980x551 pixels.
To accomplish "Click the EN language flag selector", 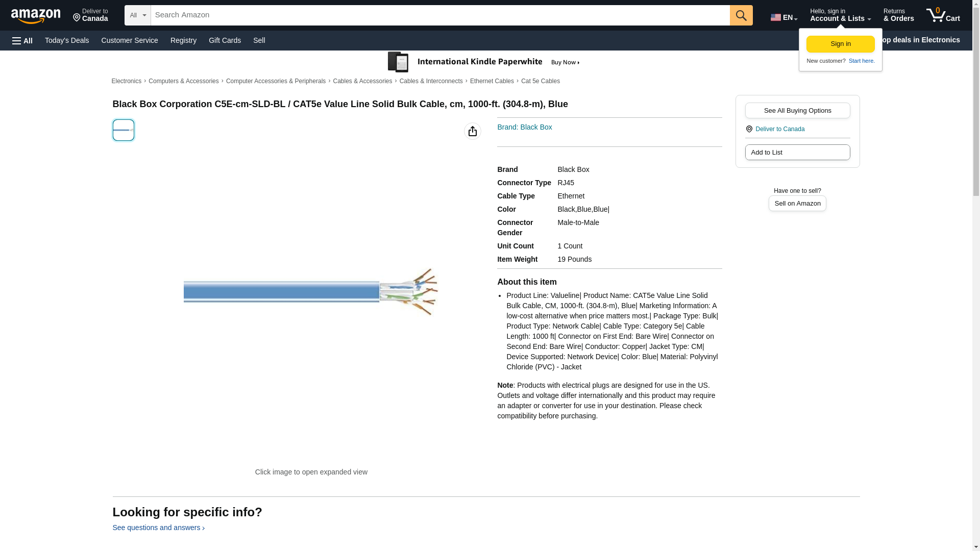I will click(x=783, y=17).
